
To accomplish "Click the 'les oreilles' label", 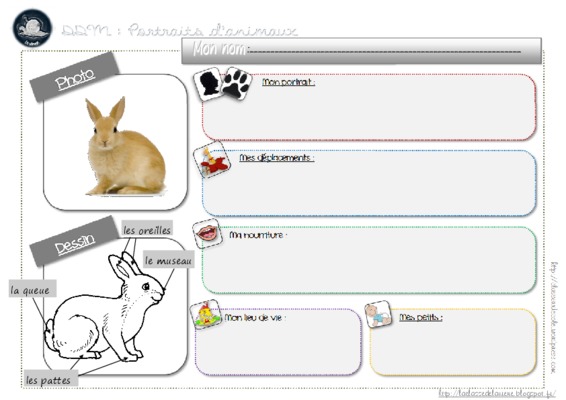I will click(147, 230).
